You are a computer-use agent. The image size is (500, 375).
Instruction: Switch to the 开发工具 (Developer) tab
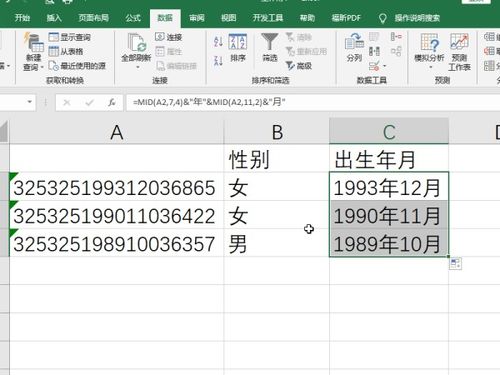[268, 18]
